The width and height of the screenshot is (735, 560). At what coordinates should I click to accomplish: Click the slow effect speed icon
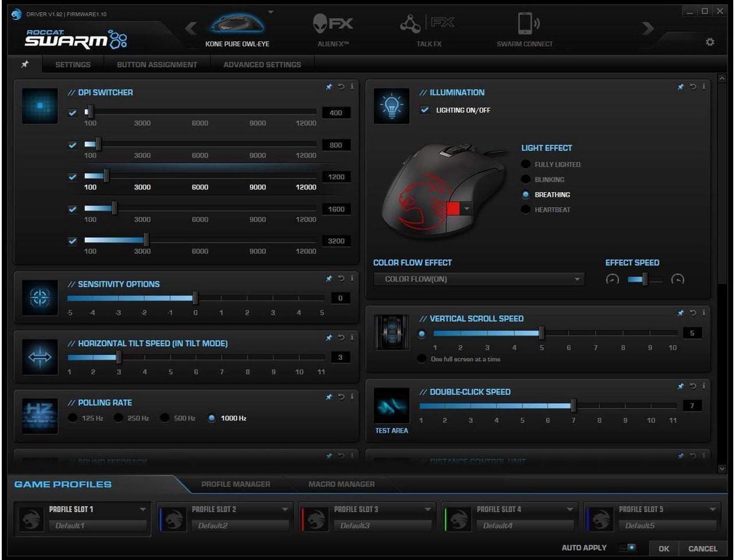tap(613, 279)
